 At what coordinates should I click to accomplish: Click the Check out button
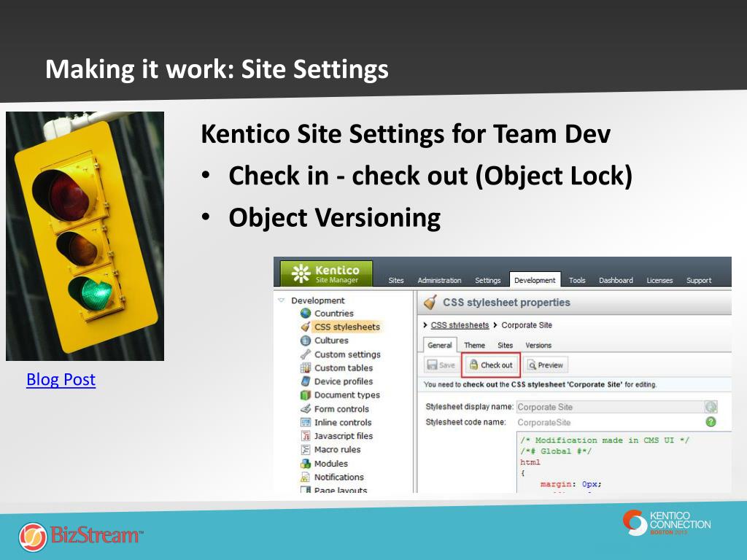click(491, 365)
